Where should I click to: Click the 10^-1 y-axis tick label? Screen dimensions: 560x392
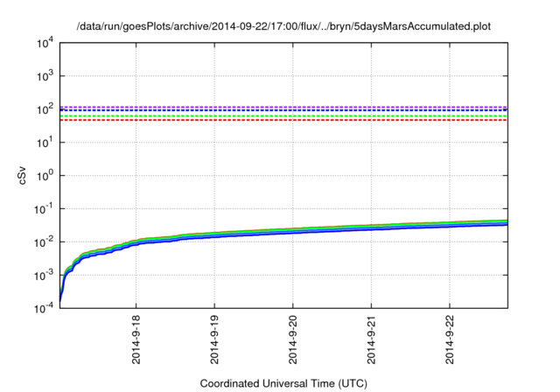click(x=44, y=209)
